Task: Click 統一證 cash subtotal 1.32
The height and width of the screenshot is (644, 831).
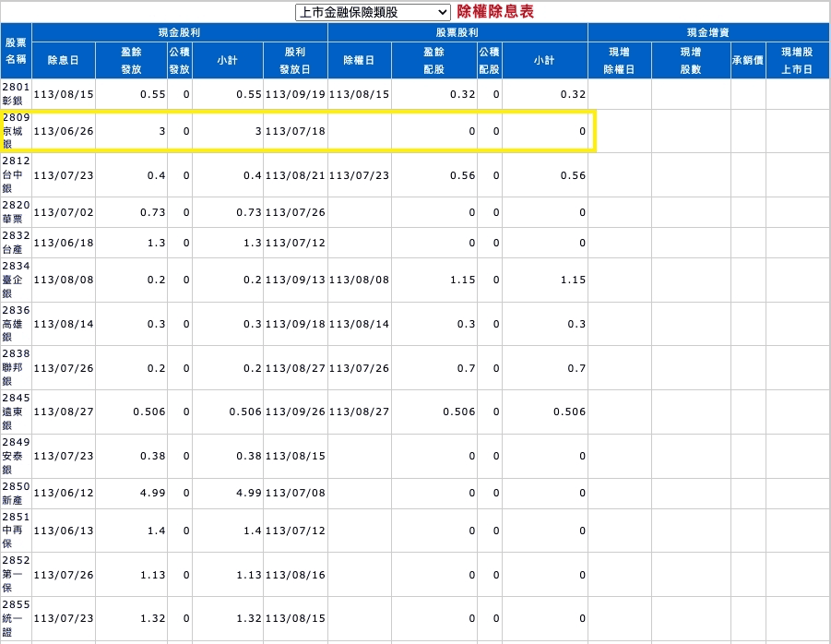Action: click(248, 618)
